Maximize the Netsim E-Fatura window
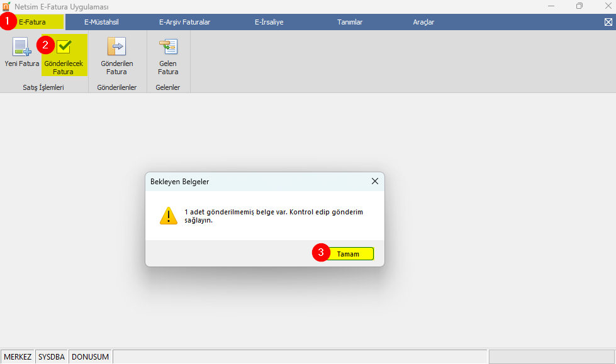This screenshot has width=616, height=364. pyautogui.click(x=579, y=6)
